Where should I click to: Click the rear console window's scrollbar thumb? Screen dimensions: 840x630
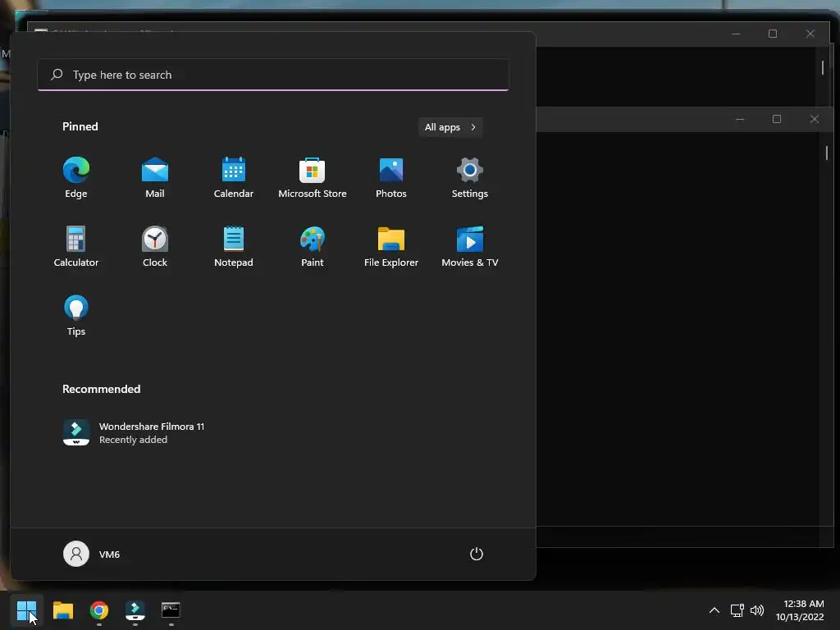[822, 67]
